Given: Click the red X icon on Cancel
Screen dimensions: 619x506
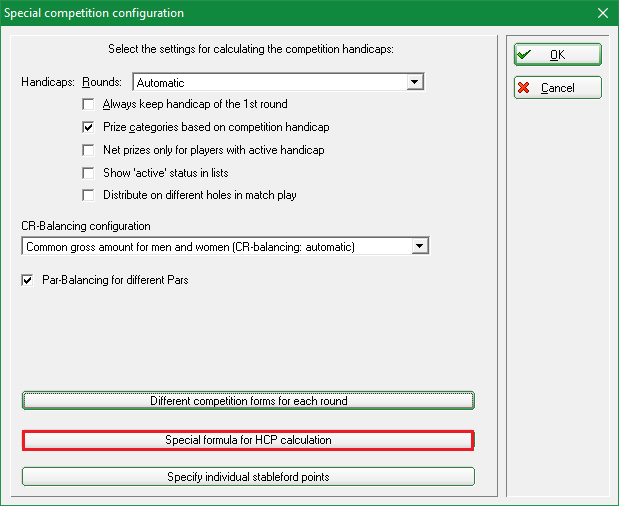Looking at the screenshot, I should click(523, 88).
